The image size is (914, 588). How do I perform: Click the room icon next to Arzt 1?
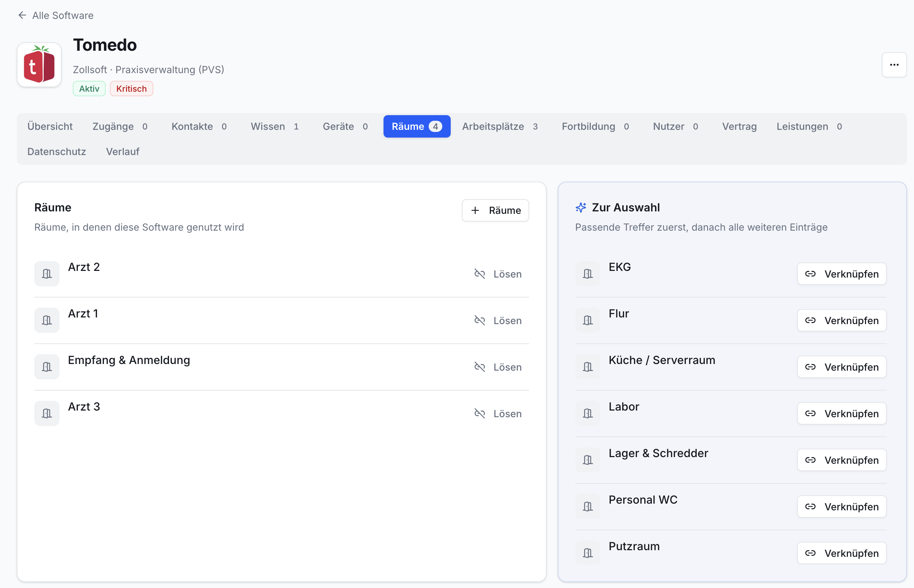point(47,320)
